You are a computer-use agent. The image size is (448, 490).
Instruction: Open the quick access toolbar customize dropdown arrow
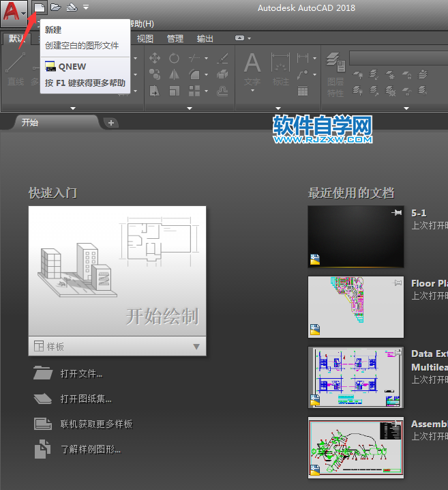(86, 8)
